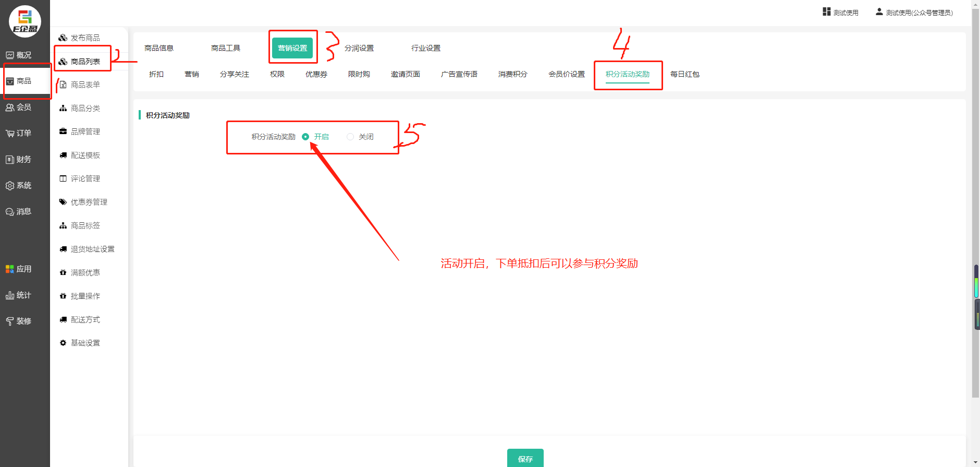Open the 系统 gear settings icon

point(10,186)
